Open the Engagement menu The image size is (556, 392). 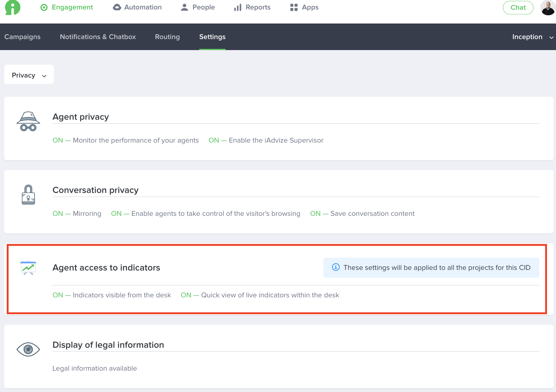[67, 7]
